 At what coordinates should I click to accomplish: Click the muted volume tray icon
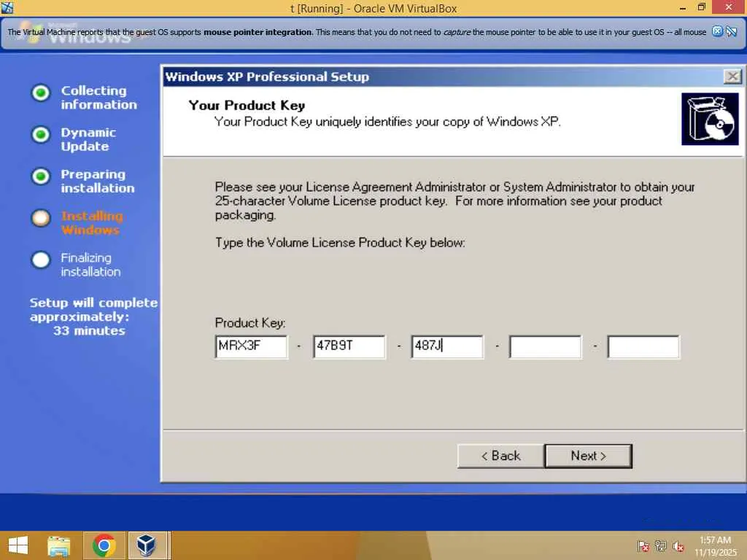click(678, 545)
